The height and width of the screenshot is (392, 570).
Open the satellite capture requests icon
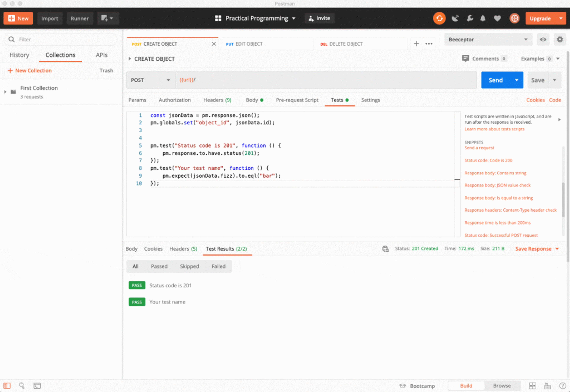(455, 18)
